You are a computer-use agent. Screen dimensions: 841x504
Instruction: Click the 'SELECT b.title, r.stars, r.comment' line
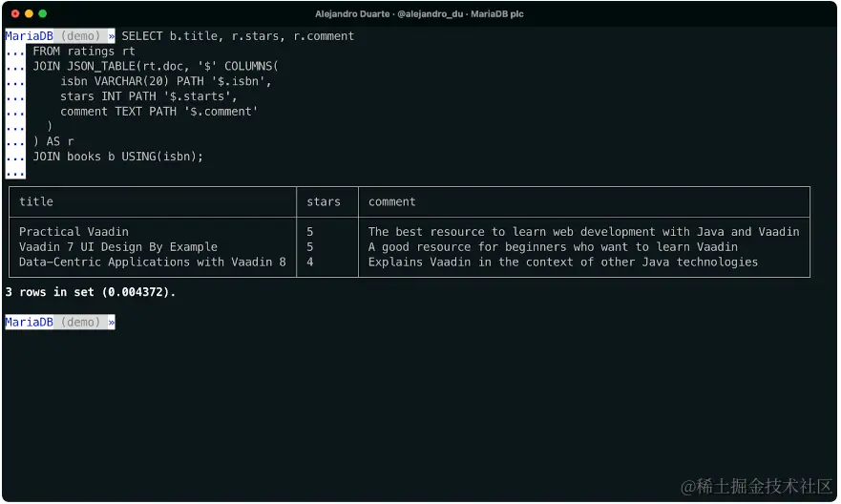pos(238,36)
